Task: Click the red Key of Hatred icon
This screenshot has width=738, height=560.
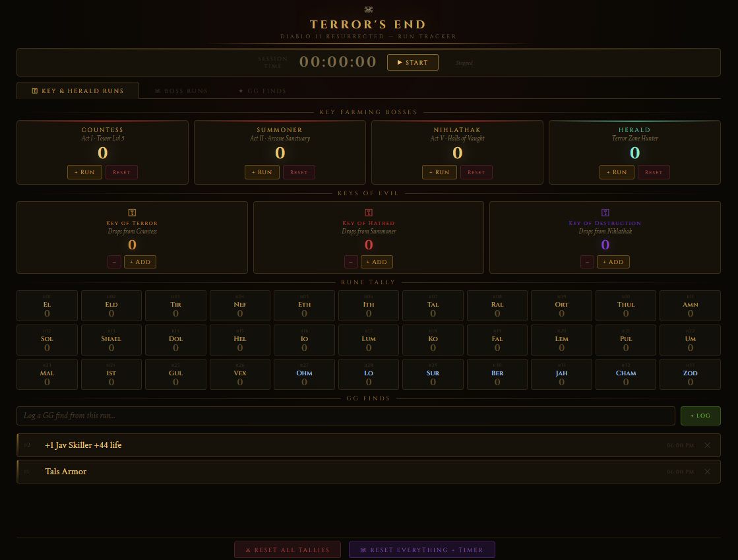Action: coord(369,212)
